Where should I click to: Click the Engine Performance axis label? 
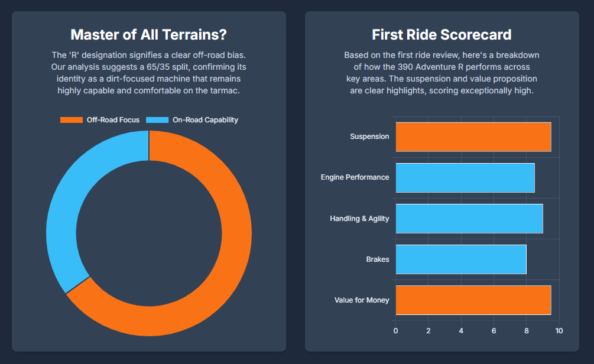click(355, 177)
